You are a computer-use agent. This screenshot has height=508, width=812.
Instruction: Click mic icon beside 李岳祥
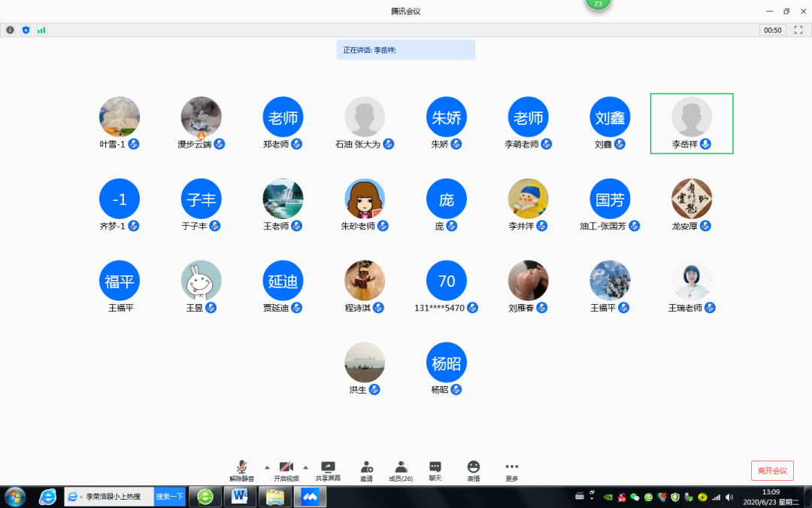click(705, 144)
